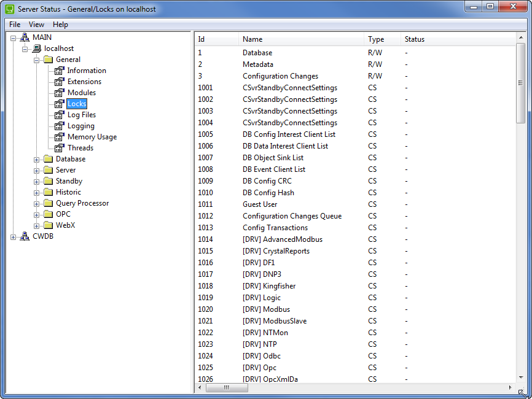Select the DB Config CRC row
This screenshot has width=532, height=399.
point(355,181)
